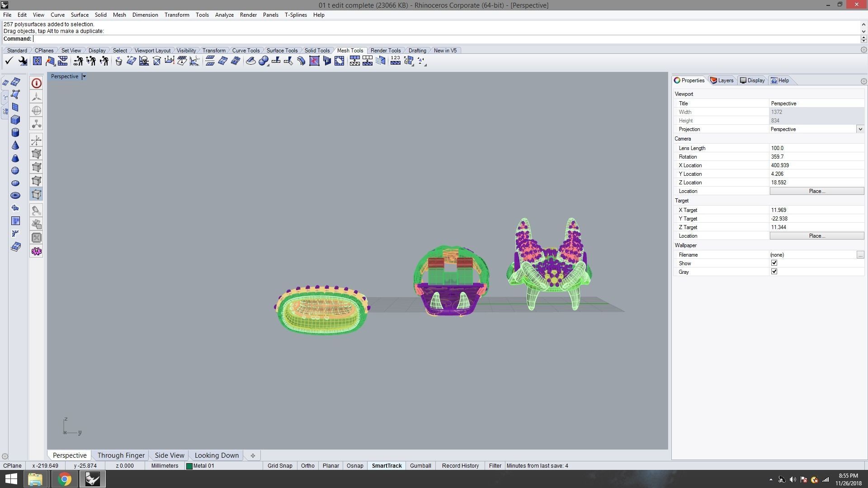The image size is (868, 488).
Task: Toggle Osnap in the status bar
Action: tap(354, 465)
